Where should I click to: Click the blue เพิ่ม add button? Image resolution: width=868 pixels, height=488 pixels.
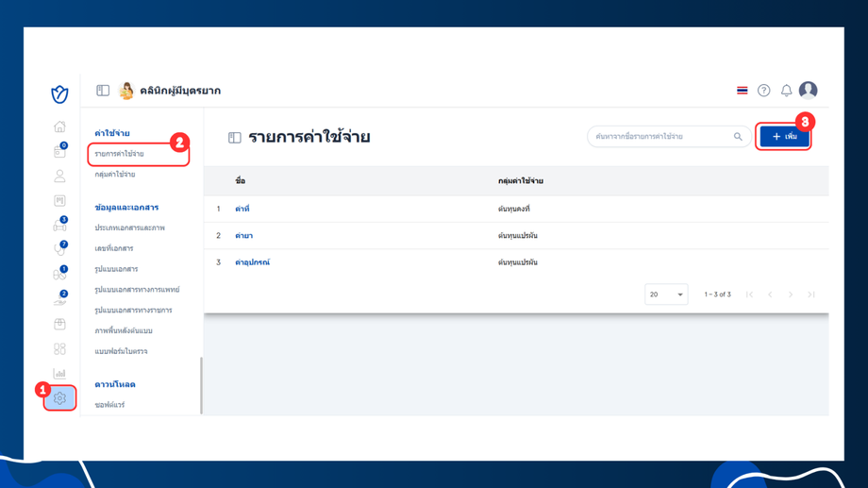784,136
